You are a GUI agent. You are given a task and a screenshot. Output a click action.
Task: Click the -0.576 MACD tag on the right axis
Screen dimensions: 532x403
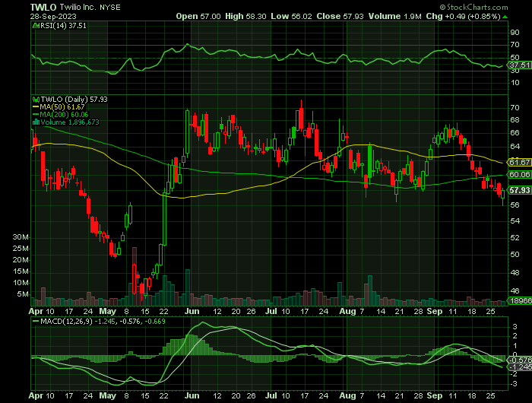point(519,360)
